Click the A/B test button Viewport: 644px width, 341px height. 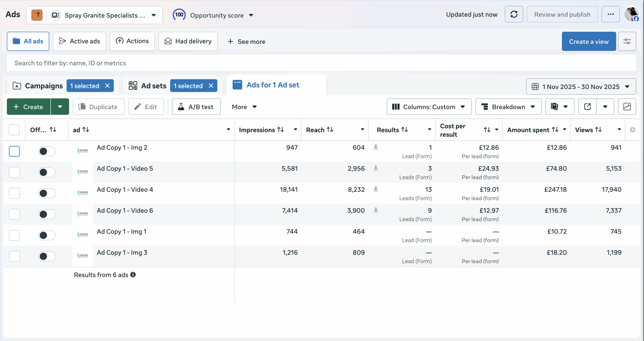(196, 107)
